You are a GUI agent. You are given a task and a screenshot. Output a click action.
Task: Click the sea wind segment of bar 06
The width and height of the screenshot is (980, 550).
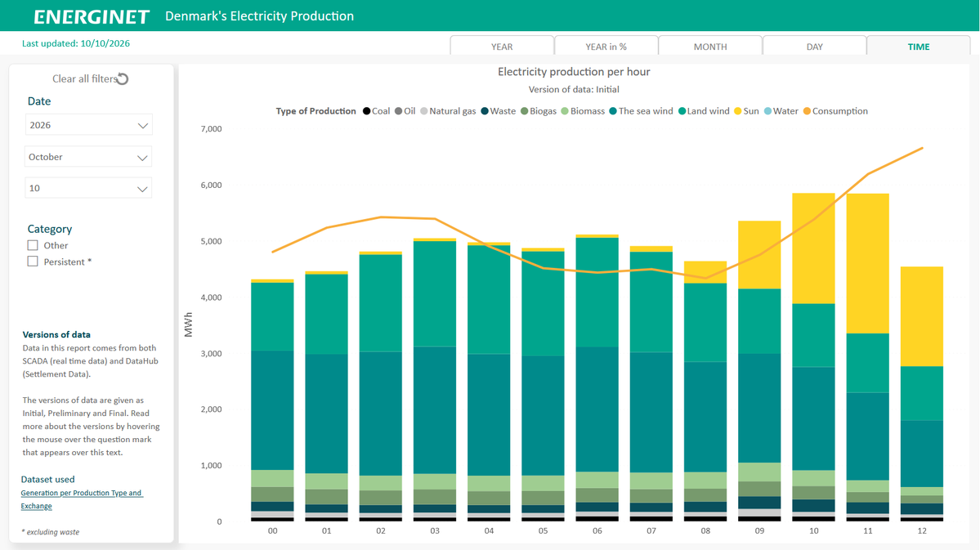pyautogui.click(x=597, y=409)
